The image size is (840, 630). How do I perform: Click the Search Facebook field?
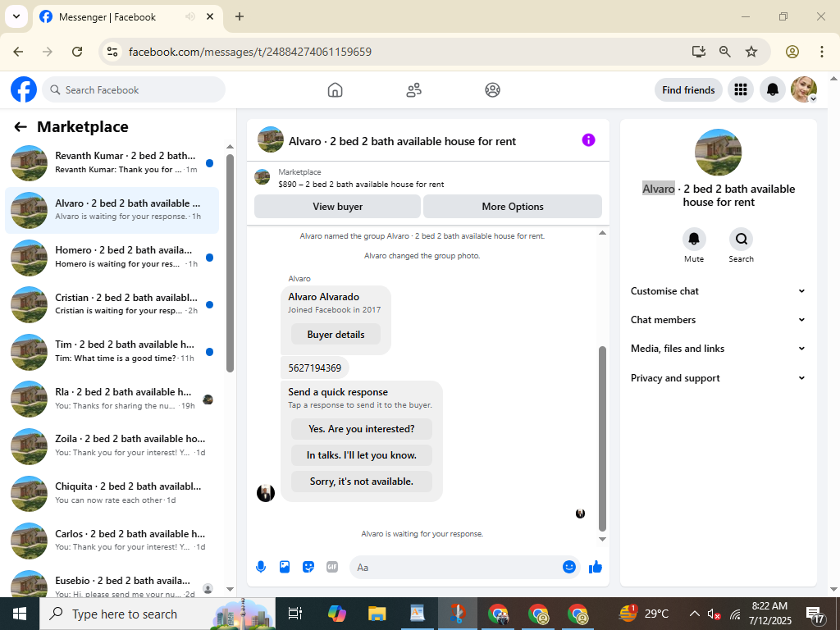134,89
